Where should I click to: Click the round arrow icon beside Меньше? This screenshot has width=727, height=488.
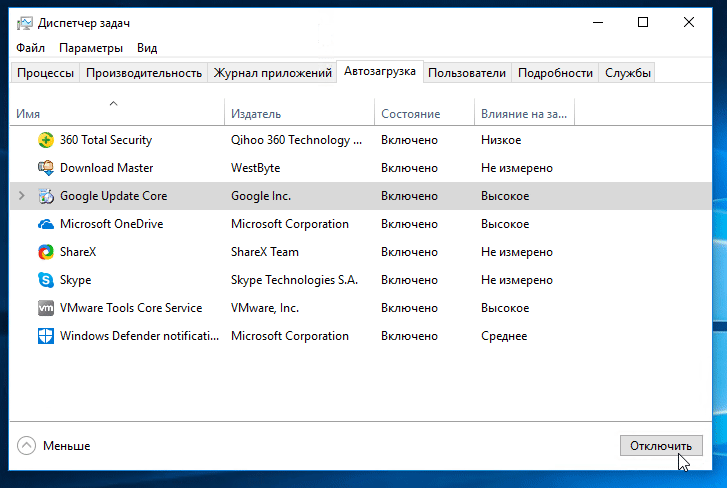point(26,446)
